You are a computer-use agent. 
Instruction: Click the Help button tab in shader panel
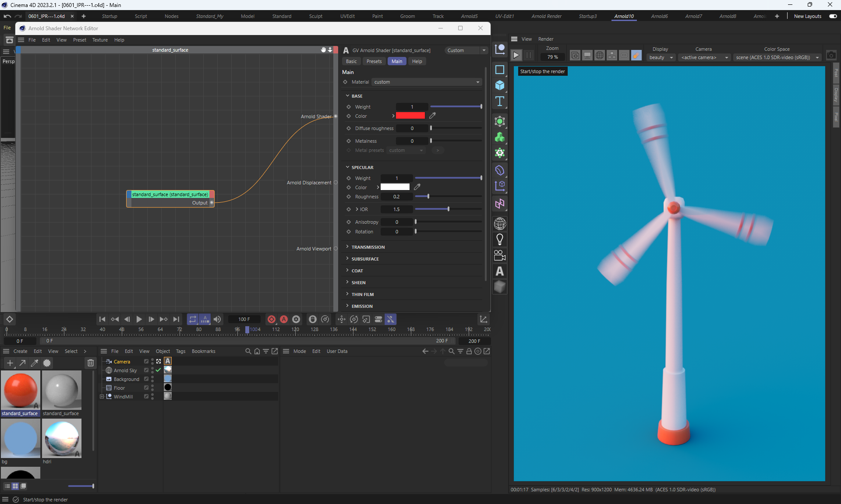[x=417, y=61]
